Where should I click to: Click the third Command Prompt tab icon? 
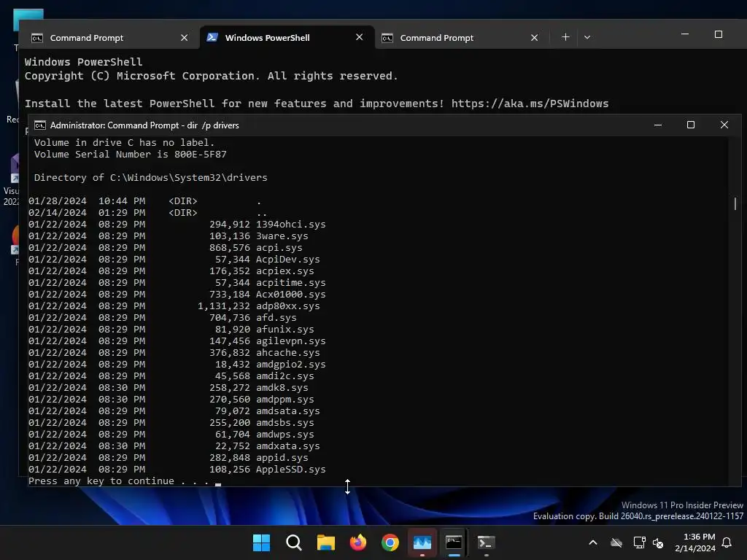(x=387, y=38)
